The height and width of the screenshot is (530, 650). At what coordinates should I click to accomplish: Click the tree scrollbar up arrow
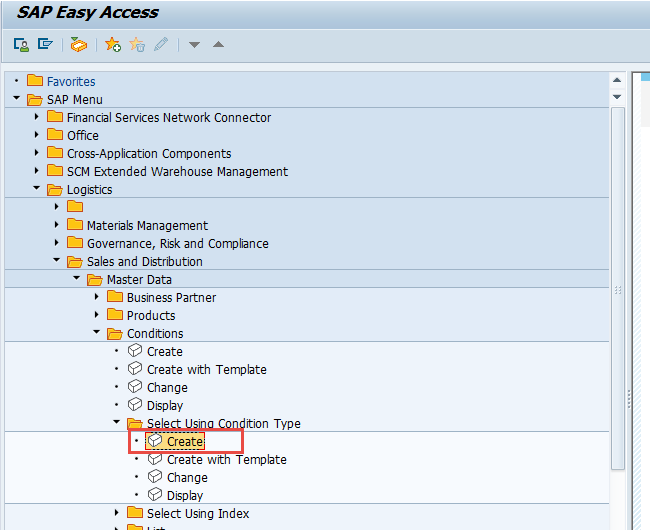(617, 80)
